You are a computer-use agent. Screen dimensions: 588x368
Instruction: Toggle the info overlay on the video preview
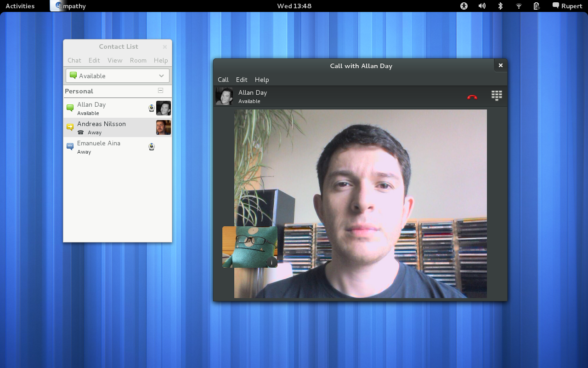(271, 263)
